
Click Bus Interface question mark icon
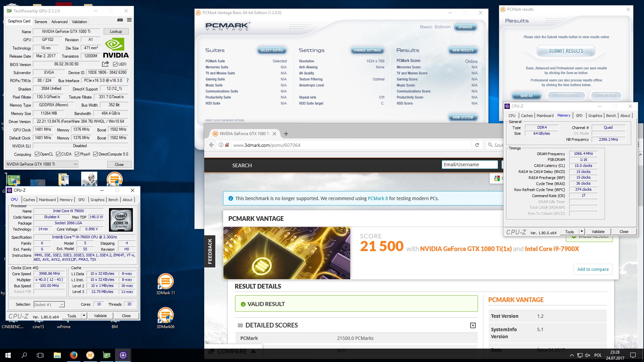pyautogui.click(x=127, y=80)
